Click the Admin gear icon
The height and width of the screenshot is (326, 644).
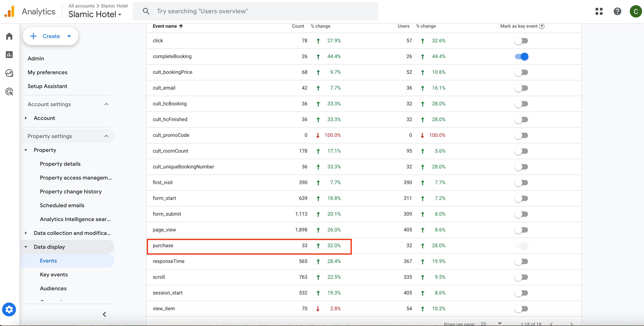tap(9, 309)
